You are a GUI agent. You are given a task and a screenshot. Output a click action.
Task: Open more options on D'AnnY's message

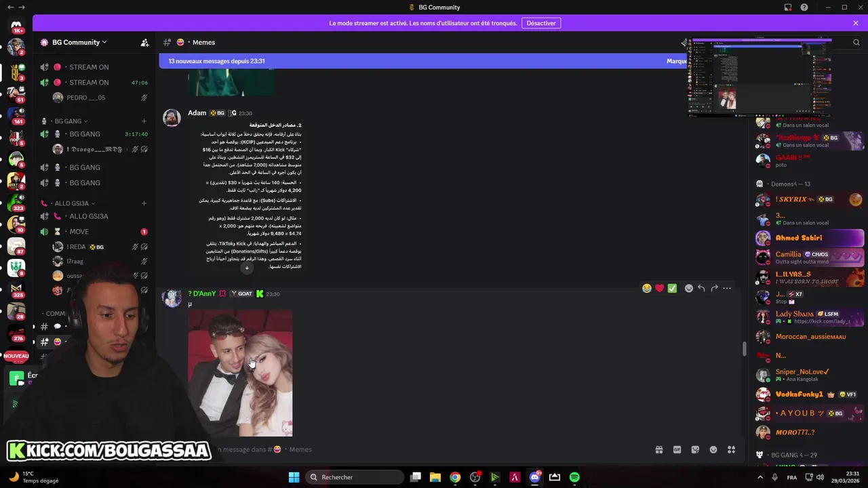click(727, 288)
